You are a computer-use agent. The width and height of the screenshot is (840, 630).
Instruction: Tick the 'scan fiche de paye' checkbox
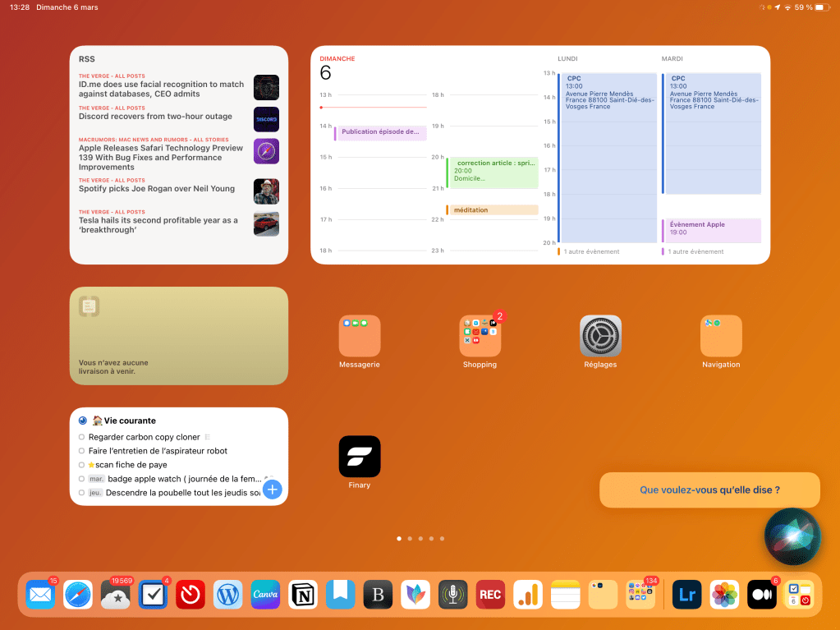pyautogui.click(x=81, y=465)
